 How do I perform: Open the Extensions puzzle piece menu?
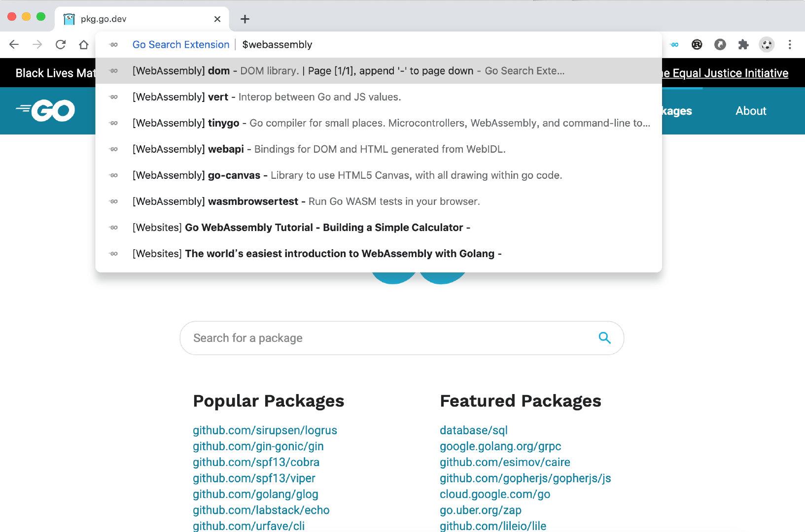(x=743, y=45)
